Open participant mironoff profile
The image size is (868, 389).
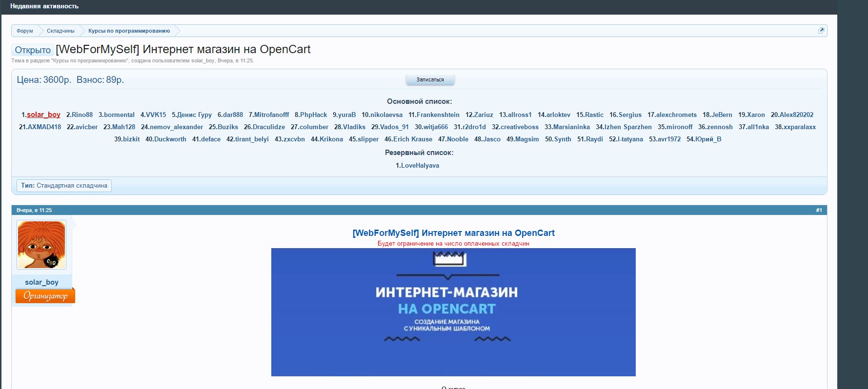pos(679,127)
